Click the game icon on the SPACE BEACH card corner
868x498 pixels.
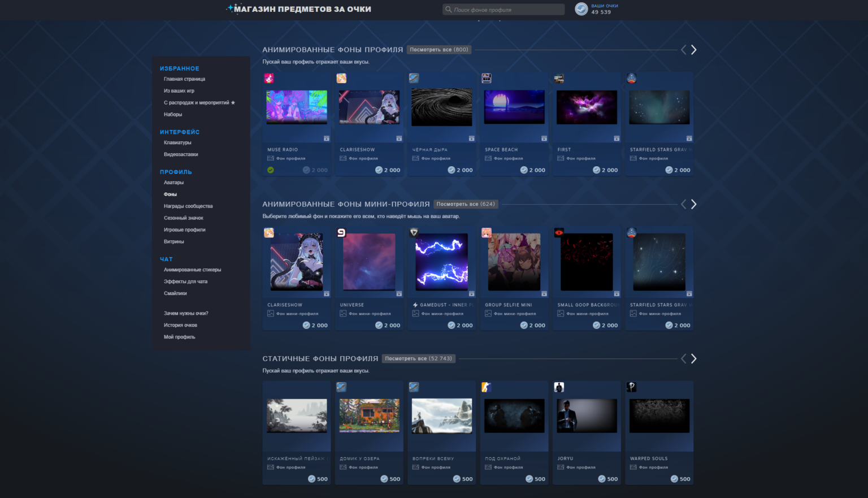click(487, 78)
